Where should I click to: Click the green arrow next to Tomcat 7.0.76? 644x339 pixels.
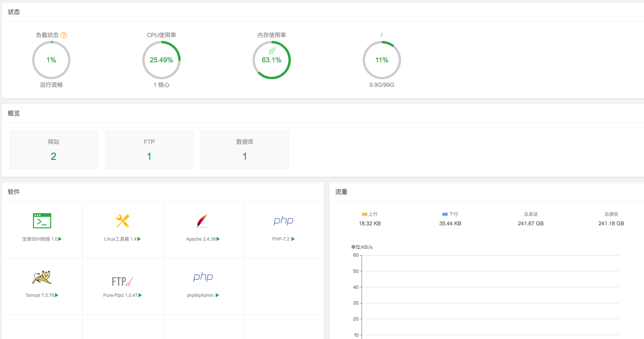click(57, 295)
